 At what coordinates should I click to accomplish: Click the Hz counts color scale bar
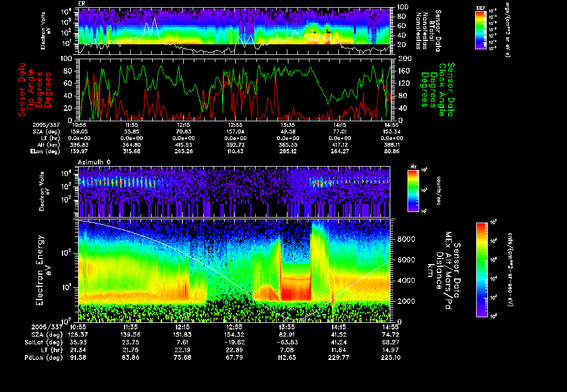pos(413,191)
